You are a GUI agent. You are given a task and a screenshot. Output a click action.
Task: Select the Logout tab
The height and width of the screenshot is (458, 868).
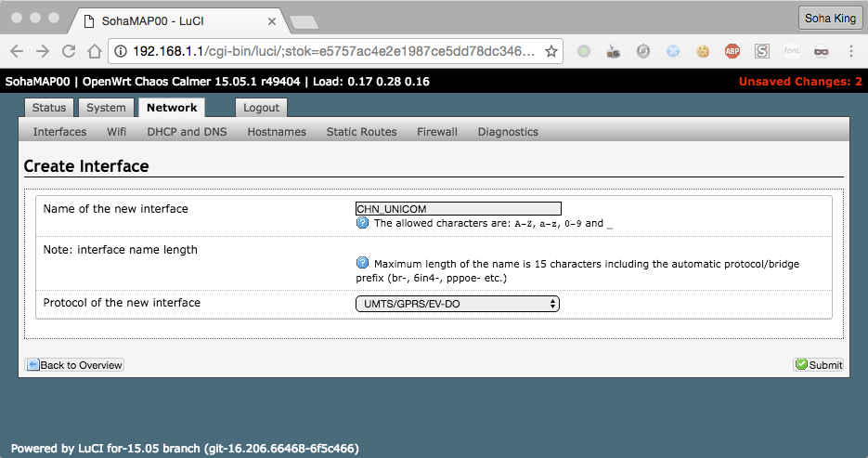pos(261,108)
